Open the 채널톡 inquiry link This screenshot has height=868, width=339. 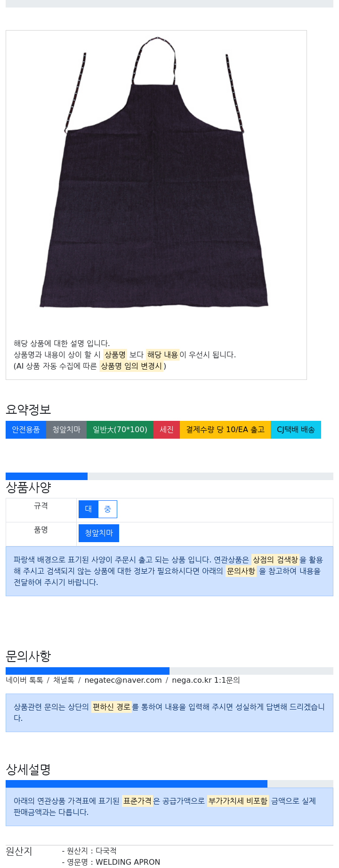click(64, 680)
